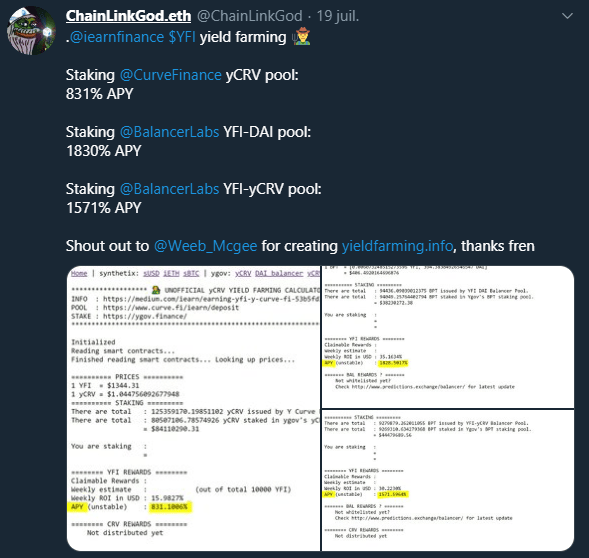Open the left yCRV calculator screenshot

(x=193, y=408)
